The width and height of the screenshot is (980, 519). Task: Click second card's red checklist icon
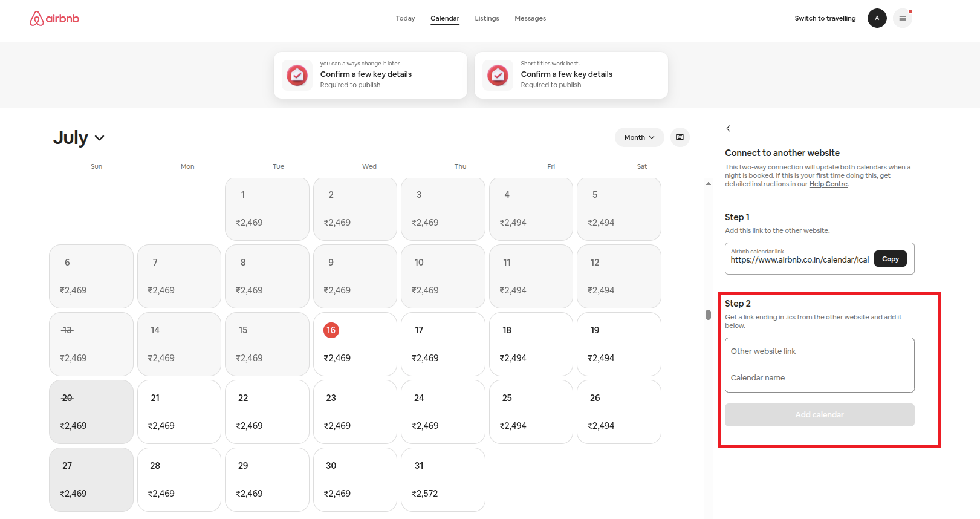(498, 75)
